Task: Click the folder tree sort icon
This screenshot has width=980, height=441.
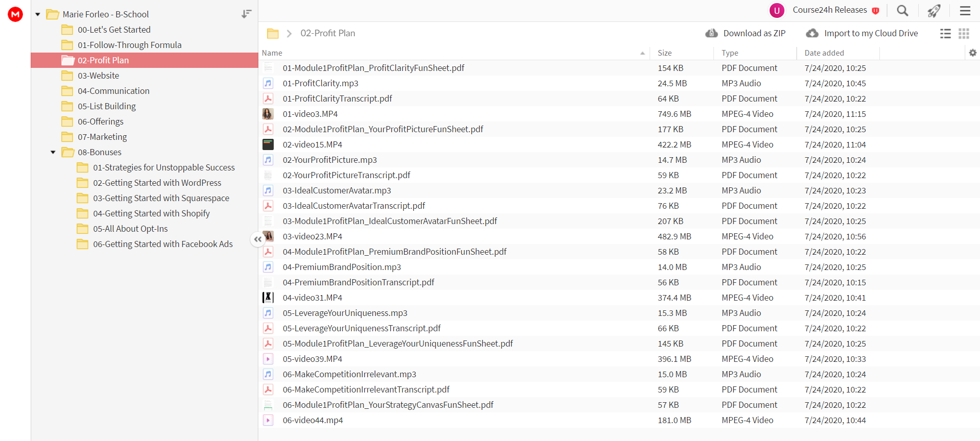Action: (x=247, y=14)
